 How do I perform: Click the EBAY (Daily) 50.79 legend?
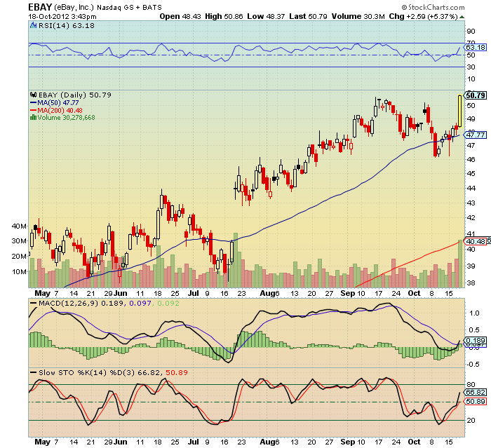75,95
